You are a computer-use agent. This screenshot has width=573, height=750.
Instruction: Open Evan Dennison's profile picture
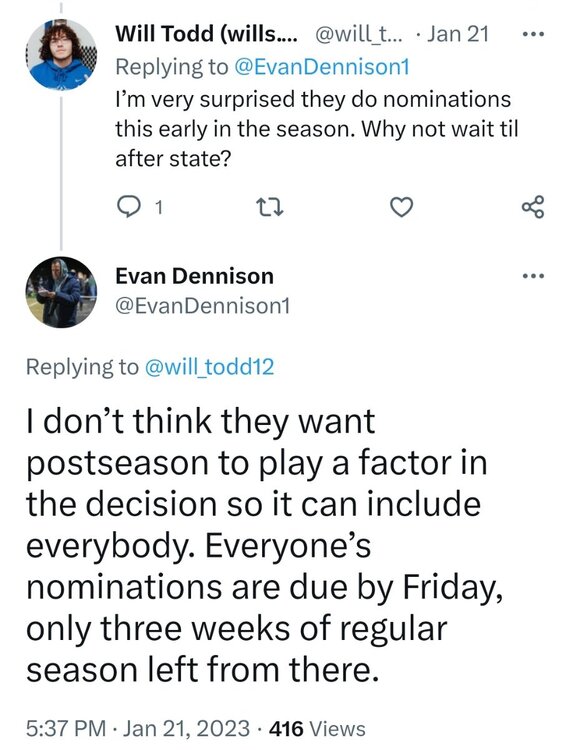click(61, 292)
